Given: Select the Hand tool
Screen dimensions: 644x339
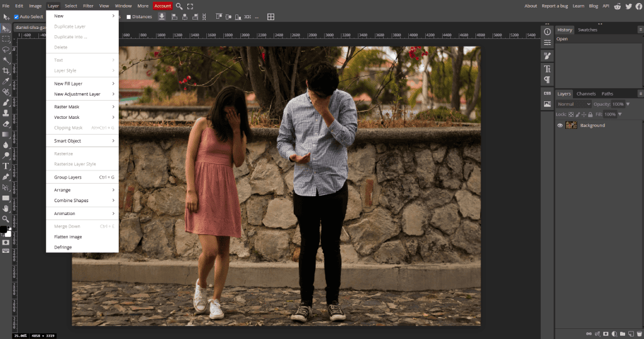Looking at the screenshot, I should pos(6,208).
